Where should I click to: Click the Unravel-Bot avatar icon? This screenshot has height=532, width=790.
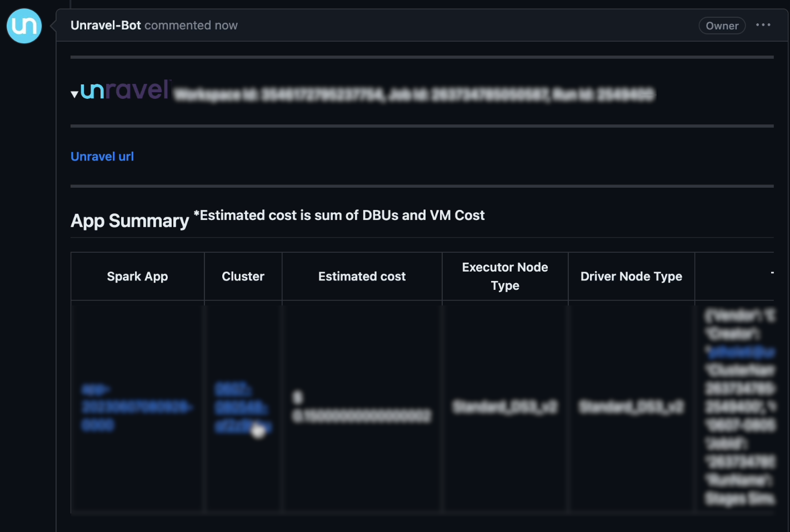coord(24,26)
